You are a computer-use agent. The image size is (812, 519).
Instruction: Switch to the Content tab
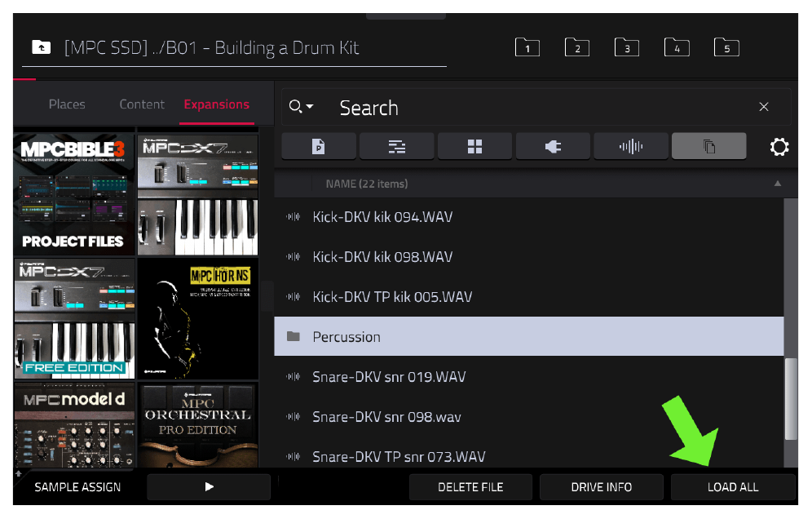tap(142, 104)
